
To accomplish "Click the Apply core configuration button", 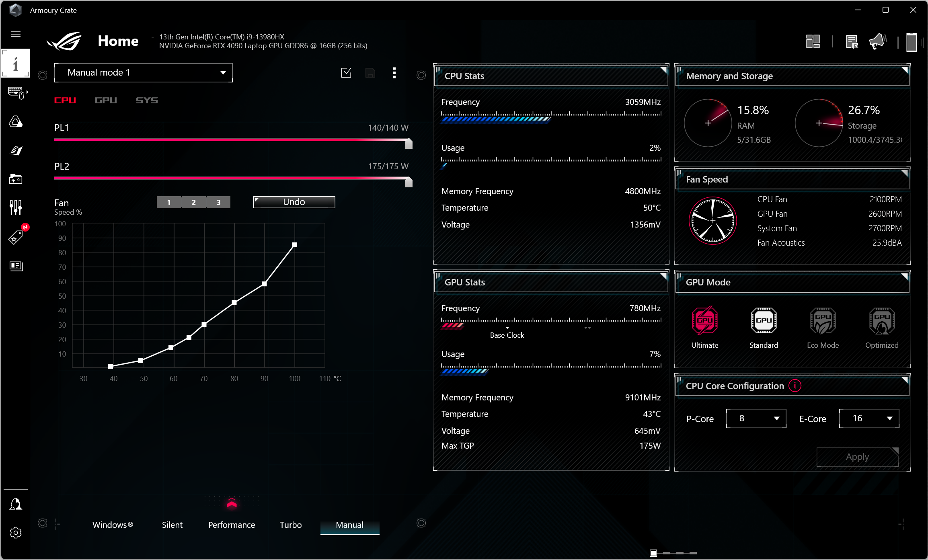I will pos(857,457).
